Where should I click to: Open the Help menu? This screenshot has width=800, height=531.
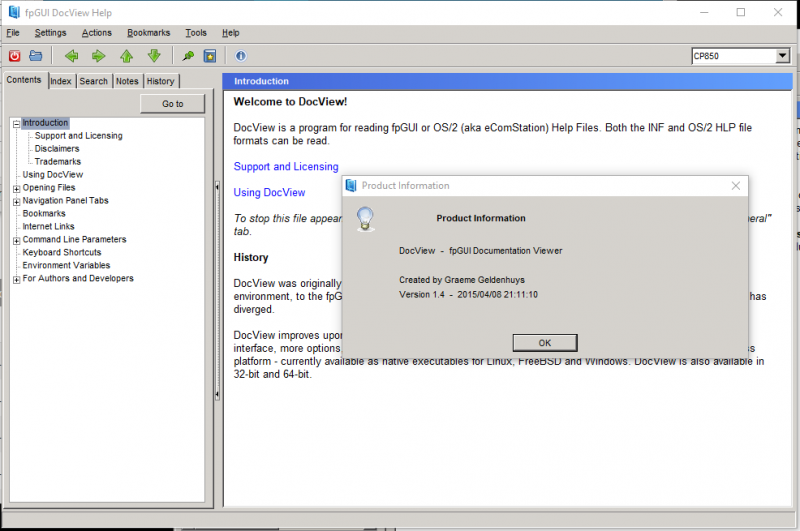click(x=231, y=33)
